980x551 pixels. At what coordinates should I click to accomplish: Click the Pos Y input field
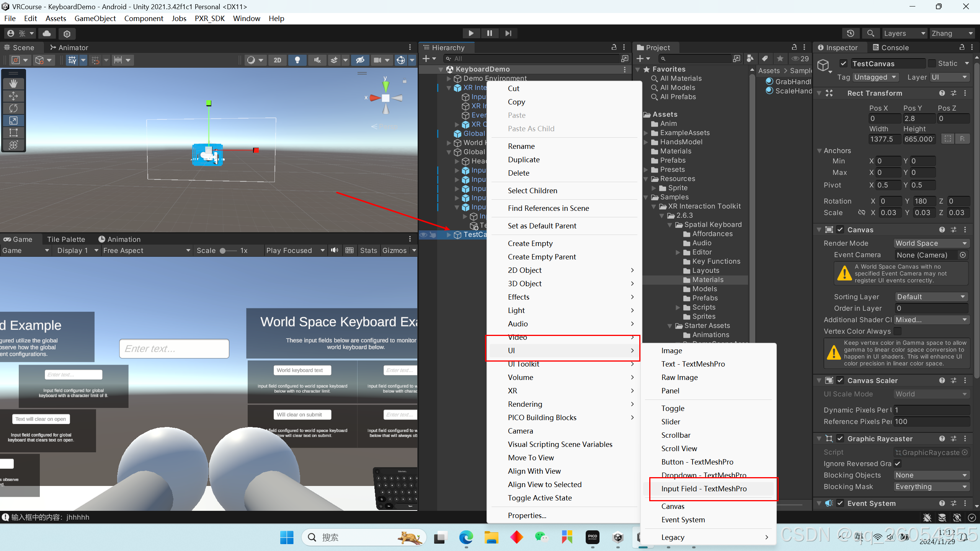pyautogui.click(x=919, y=119)
